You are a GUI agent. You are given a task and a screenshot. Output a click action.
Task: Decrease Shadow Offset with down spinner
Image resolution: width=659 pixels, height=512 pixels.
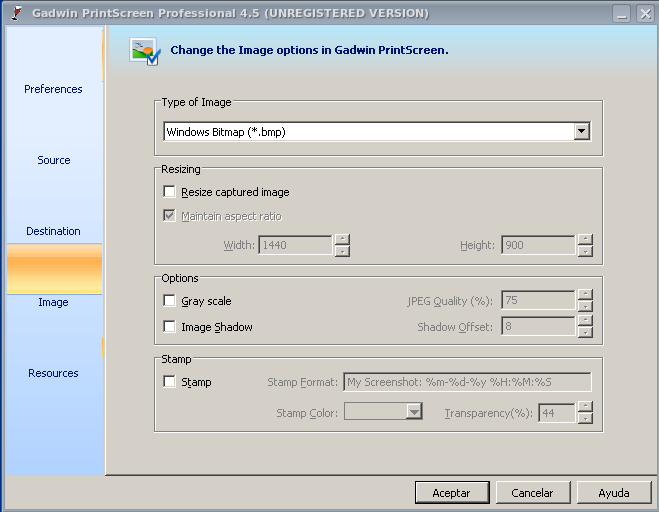(585, 333)
